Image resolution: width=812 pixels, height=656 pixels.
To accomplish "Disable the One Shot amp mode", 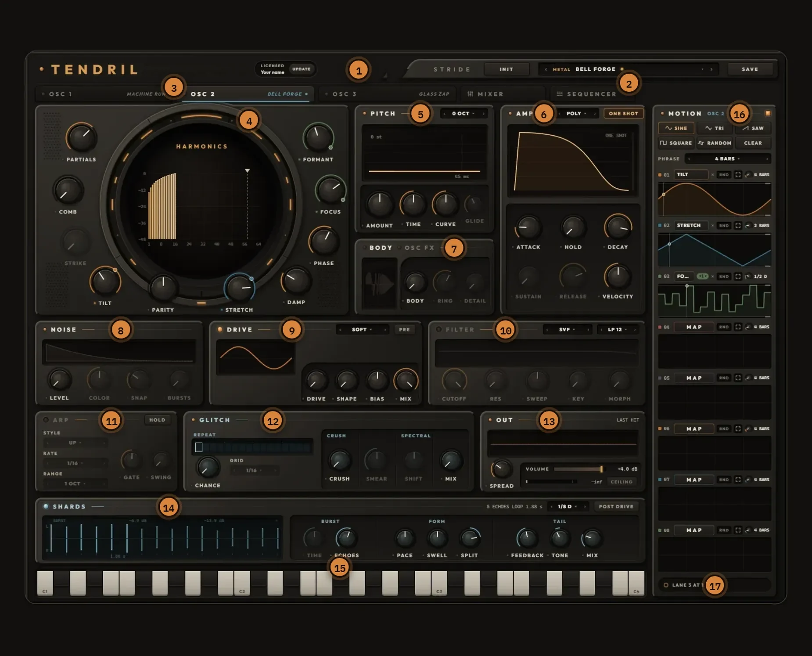I will [623, 113].
